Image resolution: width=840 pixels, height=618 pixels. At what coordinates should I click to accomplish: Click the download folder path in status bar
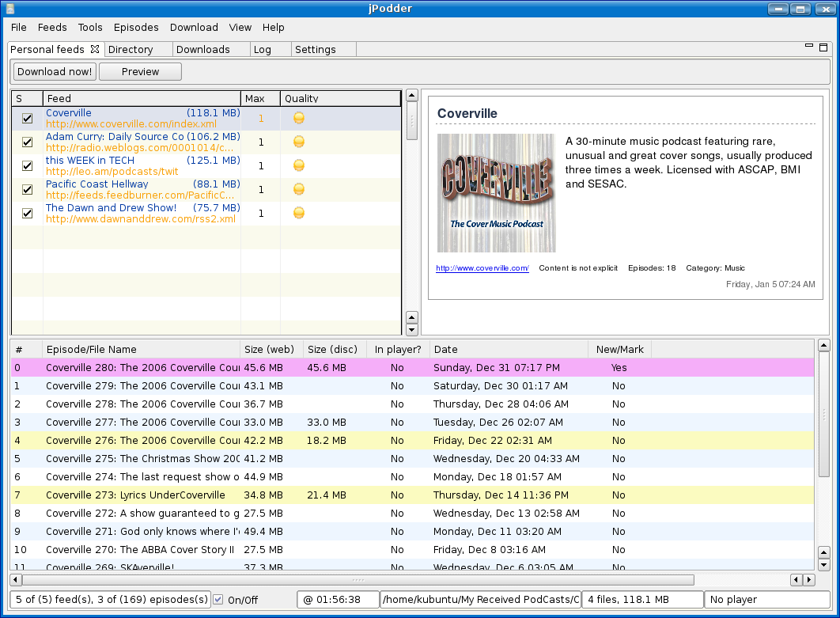tap(481, 600)
